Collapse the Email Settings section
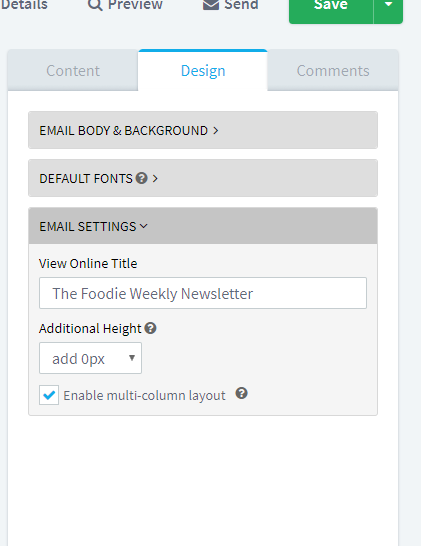 [x=203, y=226]
